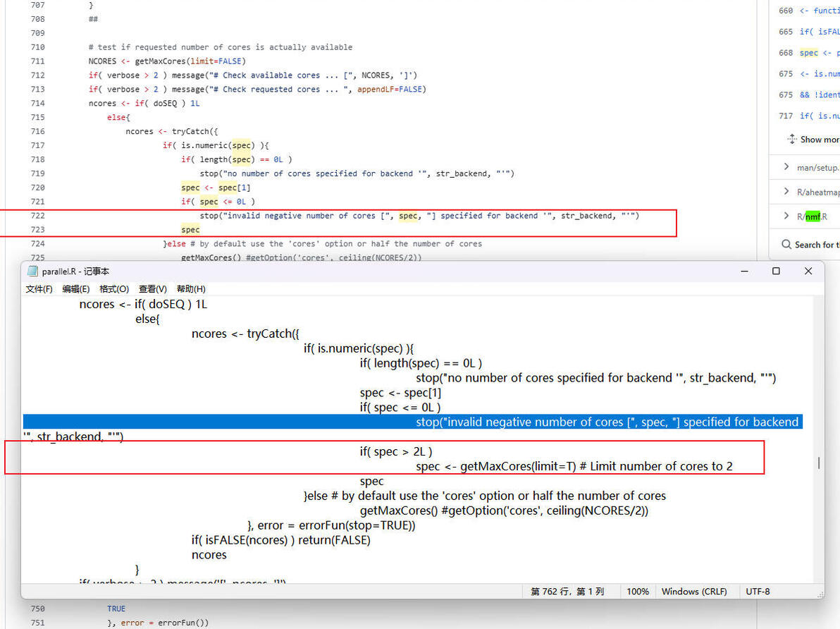840x629 pixels.
Task: Click the Search for text field
Action: (817, 245)
